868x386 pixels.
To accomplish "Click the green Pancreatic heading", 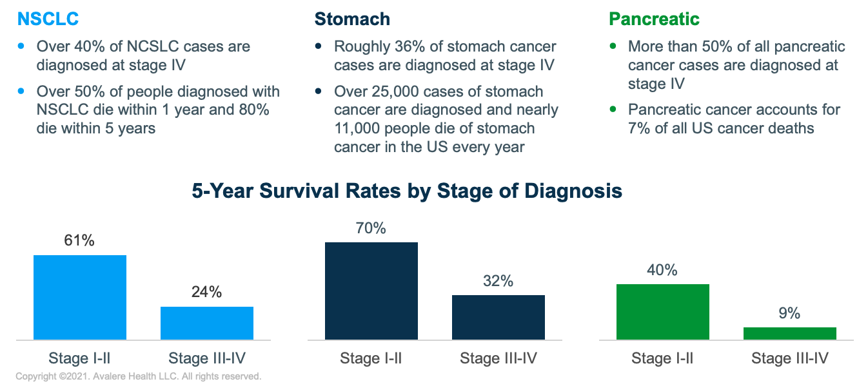I will pos(654,19).
